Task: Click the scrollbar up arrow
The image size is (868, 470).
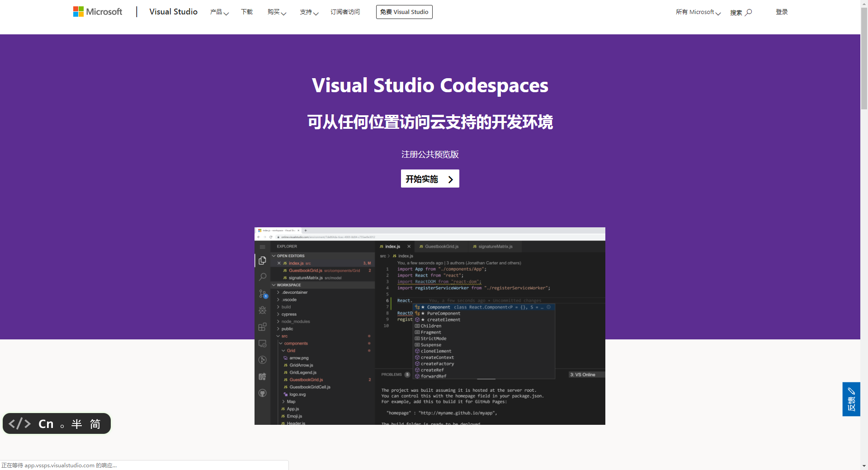Action: coord(864,4)
